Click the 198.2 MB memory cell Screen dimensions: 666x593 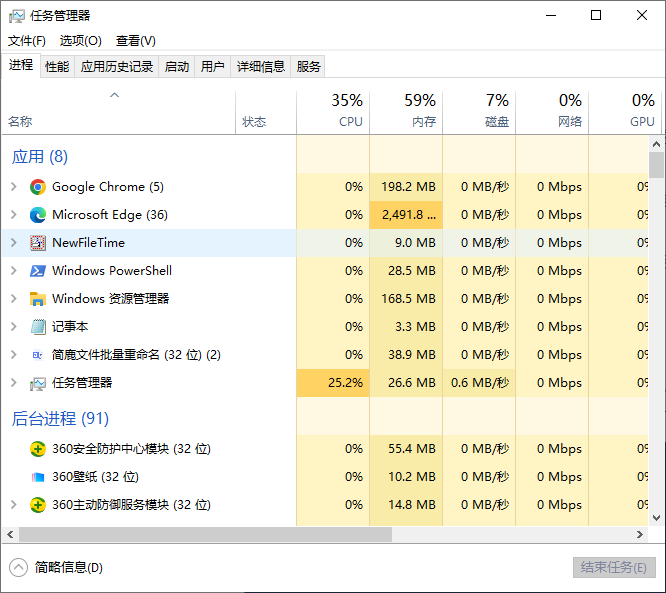click(406, 187)
